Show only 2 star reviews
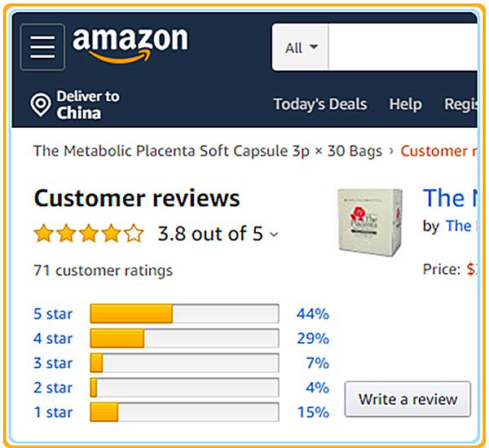Viewport: 489px width, 448px height. (x=53, y=388)
